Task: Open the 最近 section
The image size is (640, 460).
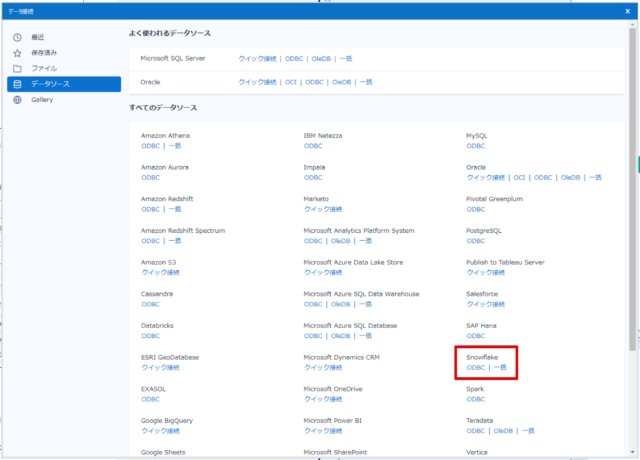Action: click(64, 38)
